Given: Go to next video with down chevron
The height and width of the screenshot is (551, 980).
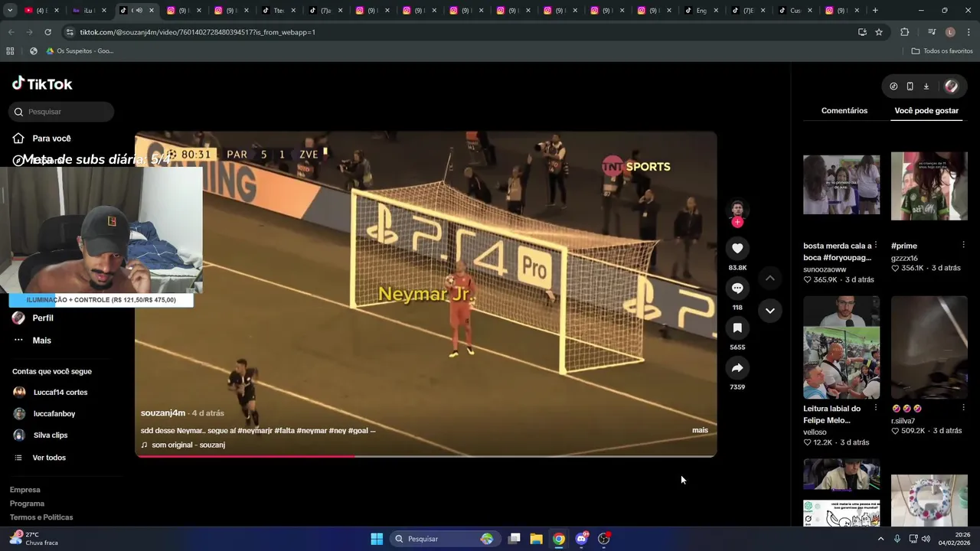Looking at the screenshot, I should coord(770,311).
